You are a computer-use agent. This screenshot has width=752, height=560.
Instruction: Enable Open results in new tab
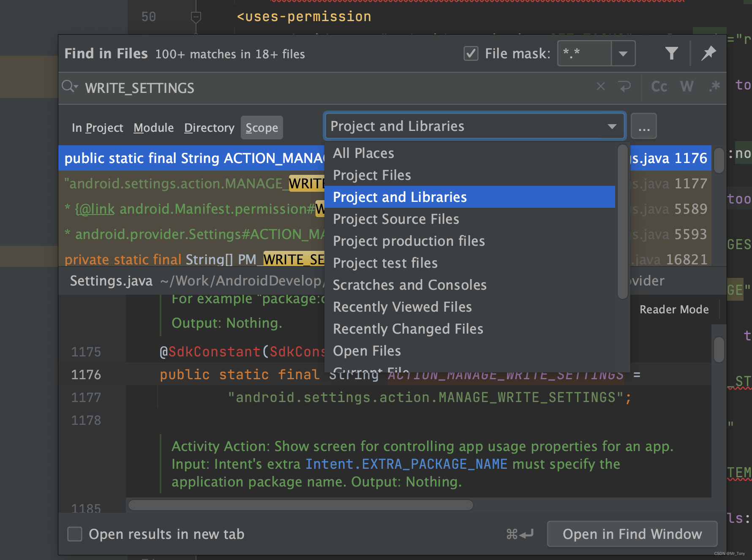coord(75,534)
